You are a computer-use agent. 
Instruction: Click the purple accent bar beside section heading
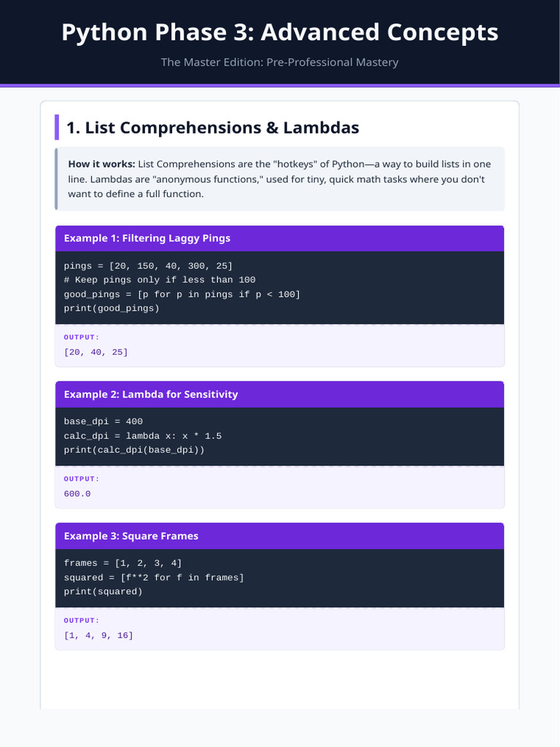click(57, 127)
